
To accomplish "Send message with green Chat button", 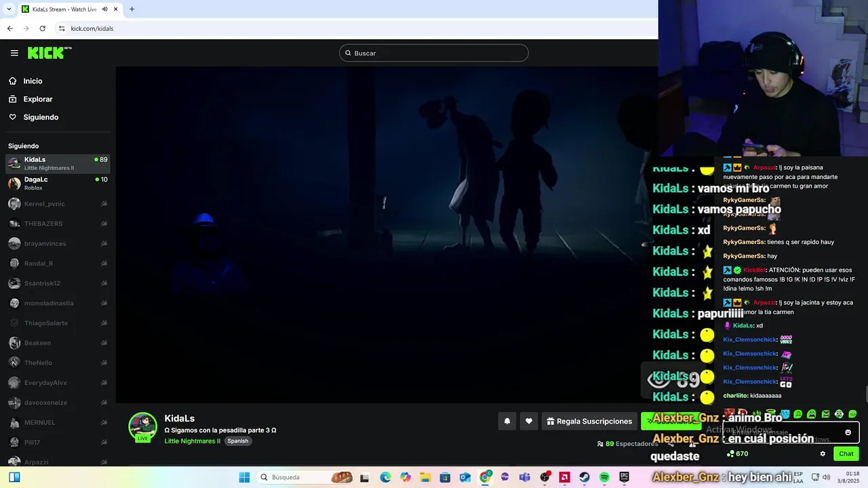I will [x=846, y=454].
